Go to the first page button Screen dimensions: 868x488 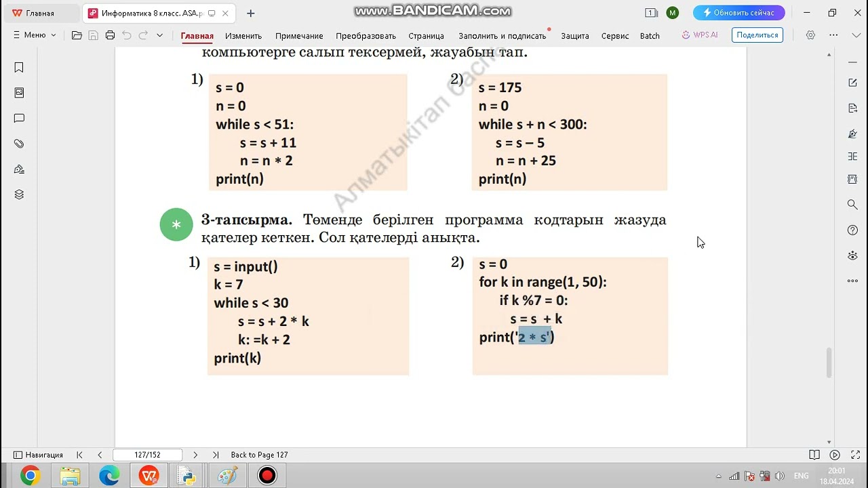79,455
